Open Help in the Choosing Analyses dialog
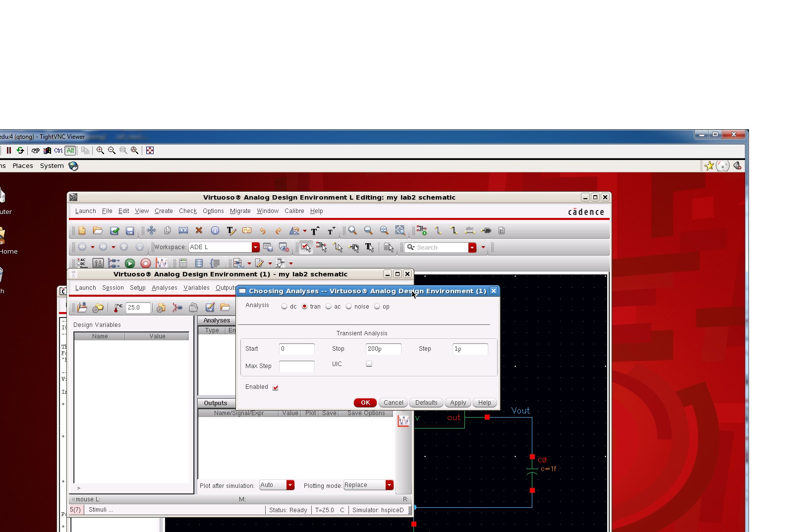Viewport: 801px width, 532px height. (x=484, y=403)
